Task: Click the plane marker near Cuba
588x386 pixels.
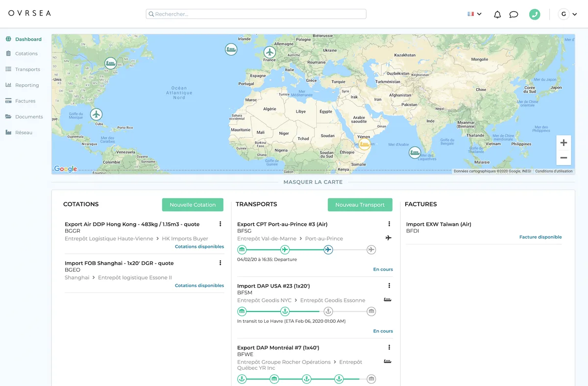Action: click(x=96, y=115)
